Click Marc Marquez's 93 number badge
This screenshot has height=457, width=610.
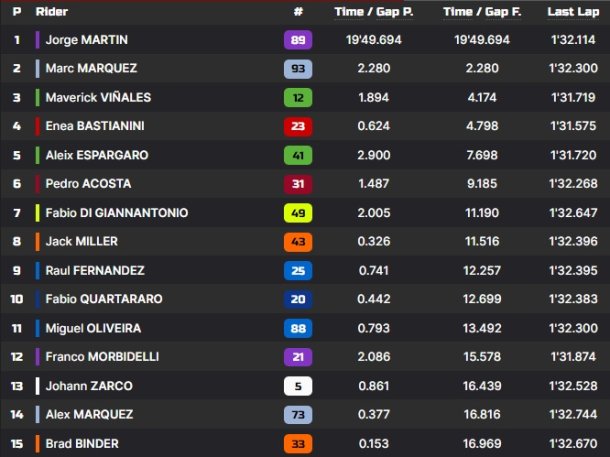pos(298,68)
